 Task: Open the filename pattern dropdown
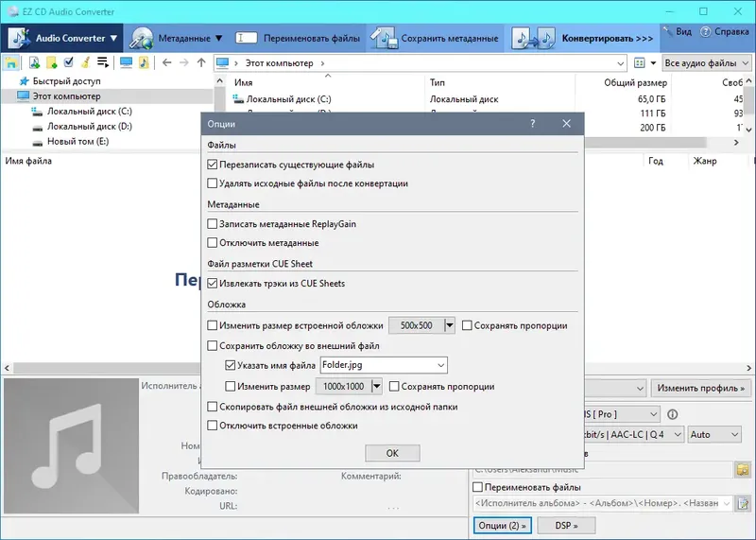click(x=727, y=503)
